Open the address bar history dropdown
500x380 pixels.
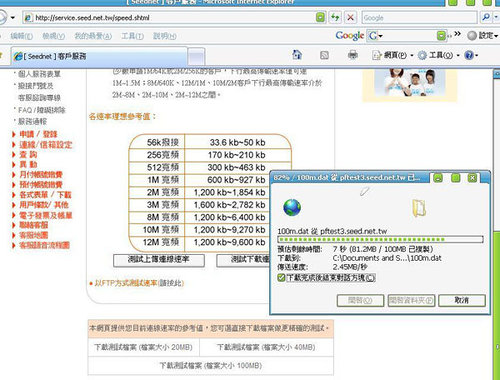click(x=320, y=17)
